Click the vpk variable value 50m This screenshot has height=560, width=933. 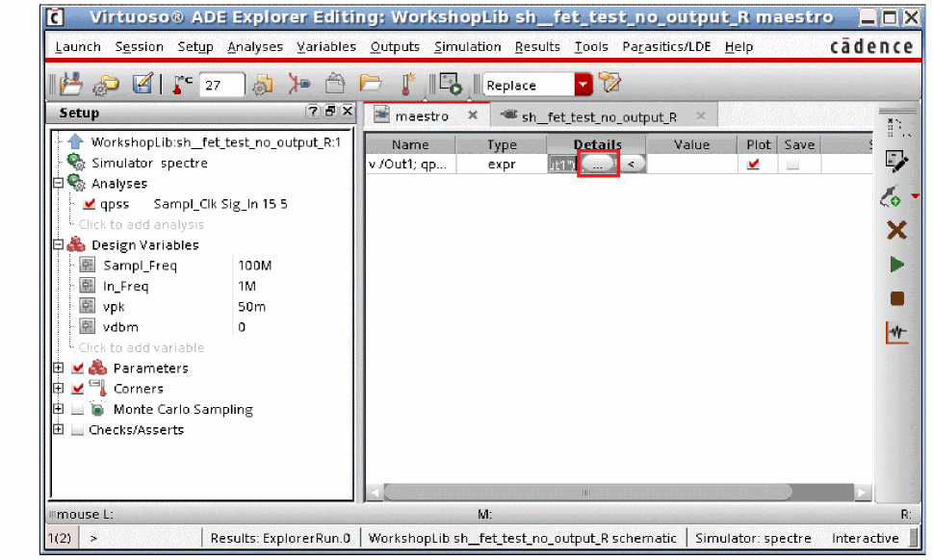[251, 306]
